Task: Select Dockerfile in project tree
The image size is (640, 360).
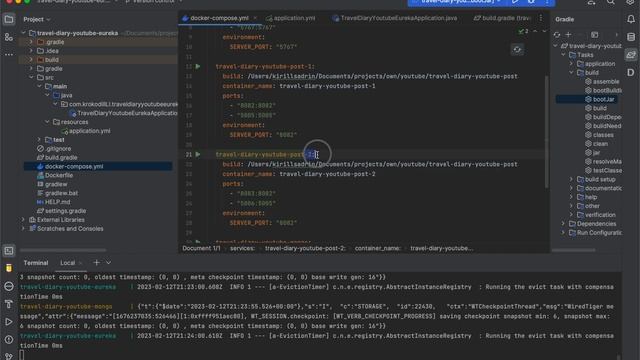Action: [59, 176]
